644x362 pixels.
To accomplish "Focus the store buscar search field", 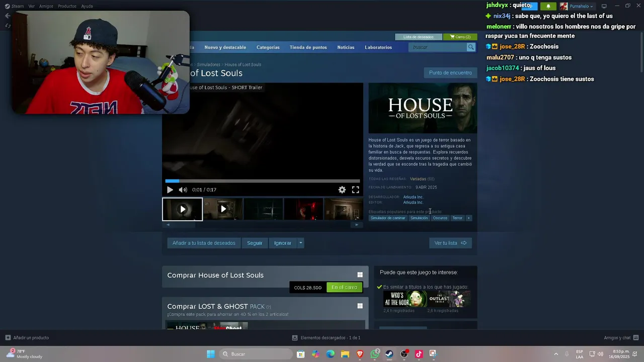I will point(438,47).
